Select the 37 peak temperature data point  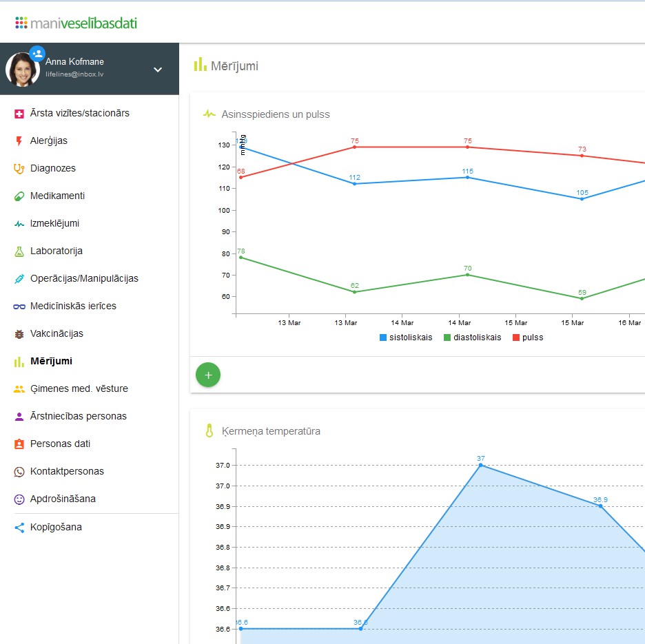(x=481, y=465)
